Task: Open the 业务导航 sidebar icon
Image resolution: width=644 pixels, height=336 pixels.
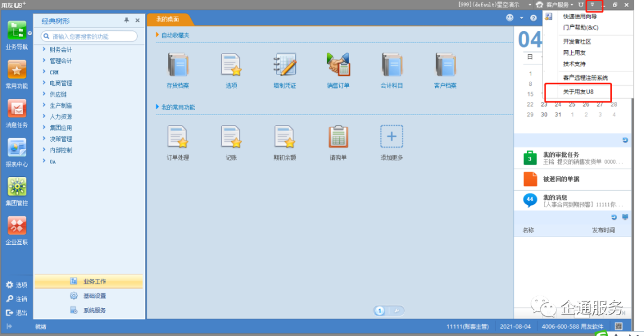Action: coord(16,30)
